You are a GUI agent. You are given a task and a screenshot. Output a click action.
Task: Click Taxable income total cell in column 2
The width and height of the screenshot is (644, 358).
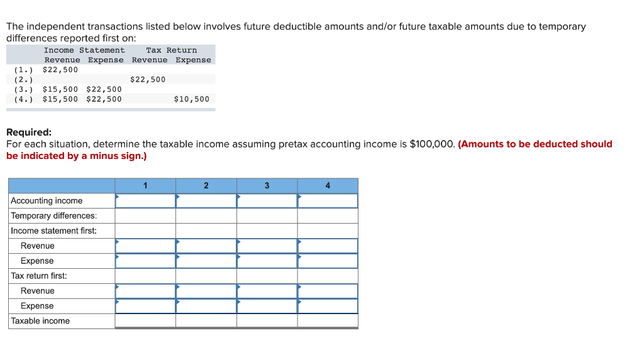point(206,321)
